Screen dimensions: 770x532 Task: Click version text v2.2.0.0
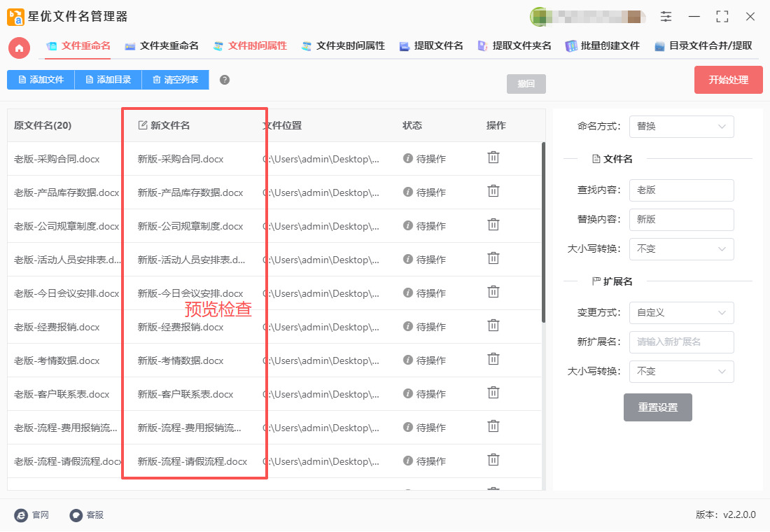pos(739,514)
